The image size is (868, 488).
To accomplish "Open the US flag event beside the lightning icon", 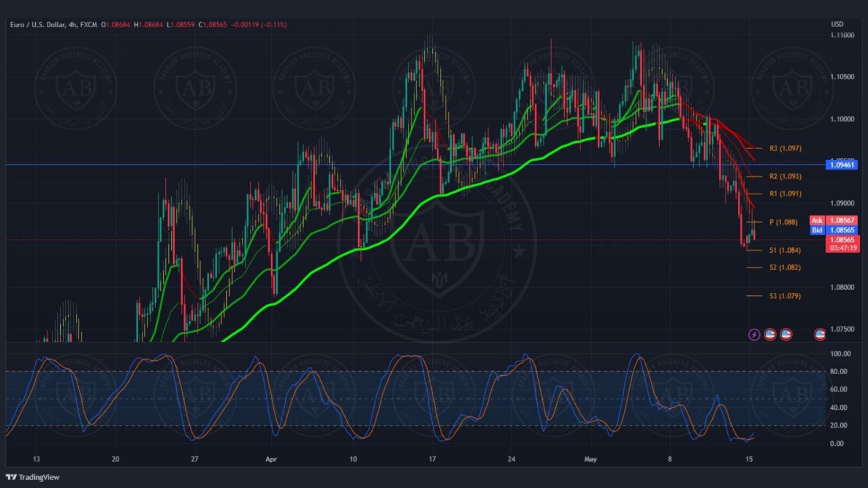I will pyautogui.click(x=770, y=334).
